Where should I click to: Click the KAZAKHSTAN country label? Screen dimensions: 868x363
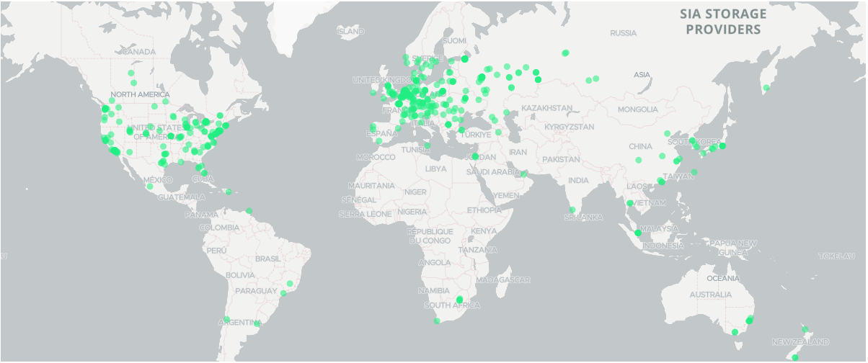[546, 108]
